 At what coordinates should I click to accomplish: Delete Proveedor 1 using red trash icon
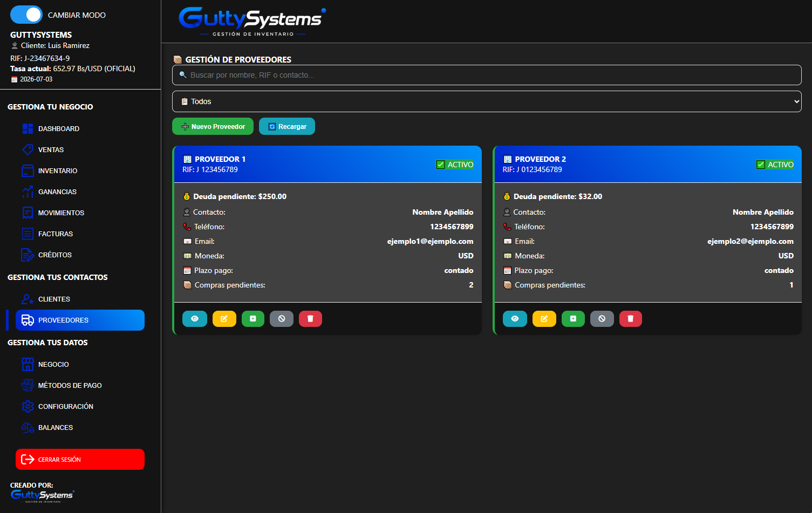pyautogui.click(x=310, y=319)
